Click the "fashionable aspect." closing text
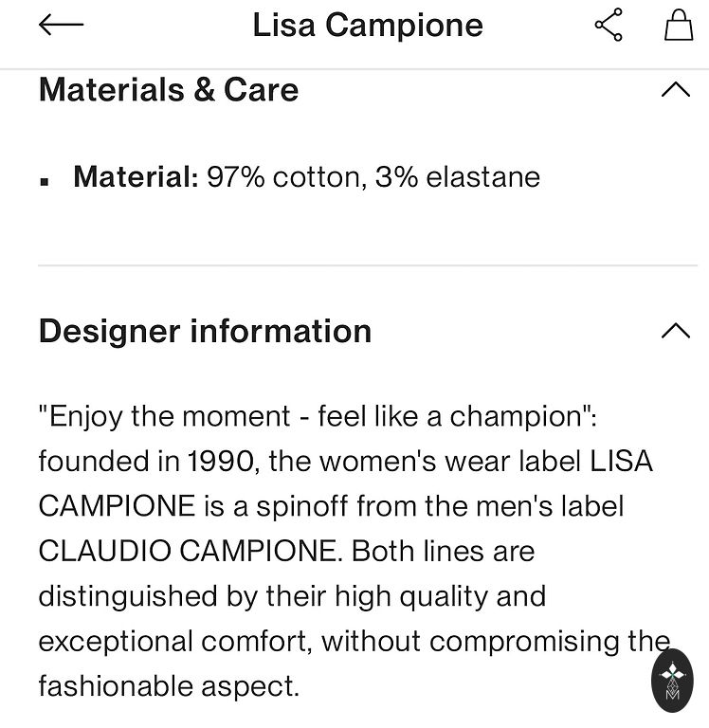This screenshot has height=728, width=709. pyautogui.click(x=169, y=685)
